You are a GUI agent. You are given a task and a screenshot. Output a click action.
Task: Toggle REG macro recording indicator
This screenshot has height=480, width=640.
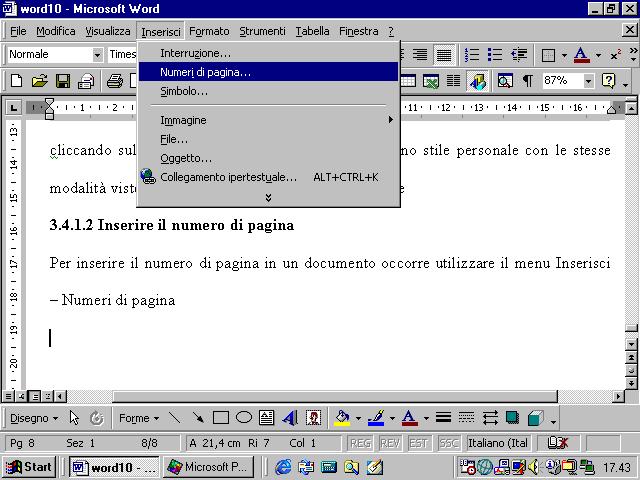coord(360,443)
